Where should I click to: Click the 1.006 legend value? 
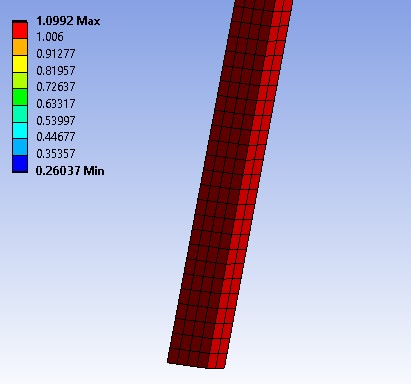(x=50, y=37)
